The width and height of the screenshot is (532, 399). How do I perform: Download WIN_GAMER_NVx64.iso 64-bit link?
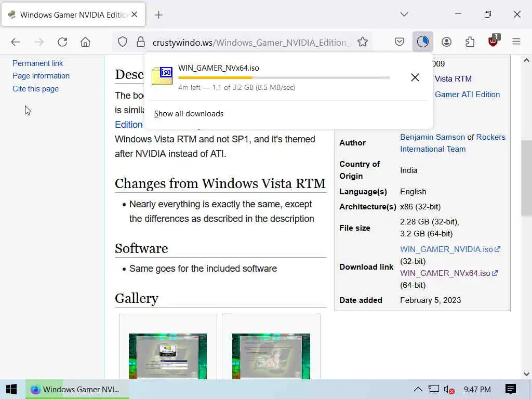(x=448, y=273)
